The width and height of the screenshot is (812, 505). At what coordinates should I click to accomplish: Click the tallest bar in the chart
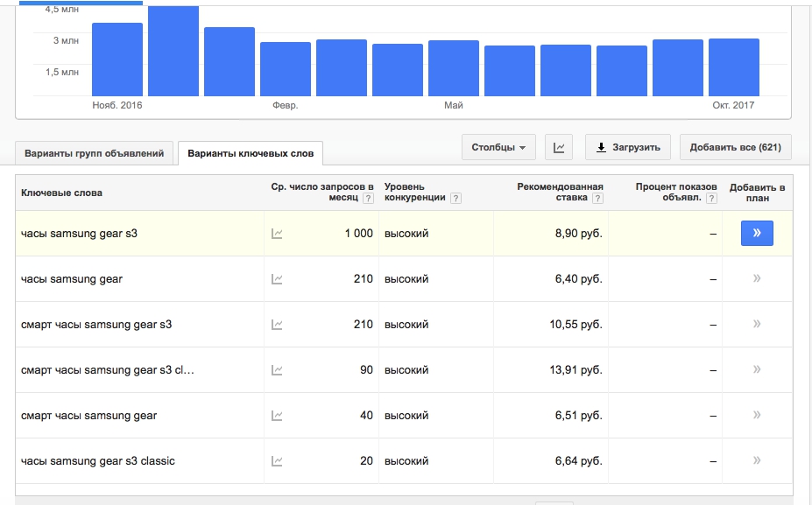tap(173, 52)
